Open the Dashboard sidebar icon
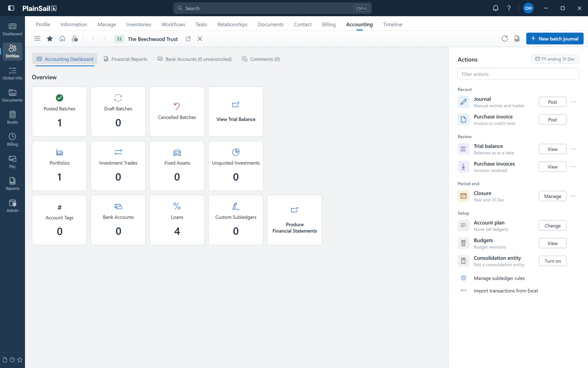Screen dimensions: 588x368 (x=12, y=29)
